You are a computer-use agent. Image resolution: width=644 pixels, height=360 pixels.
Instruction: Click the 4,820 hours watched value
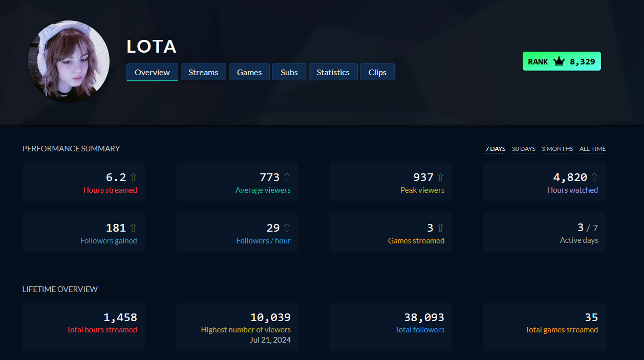coord(570,177)
